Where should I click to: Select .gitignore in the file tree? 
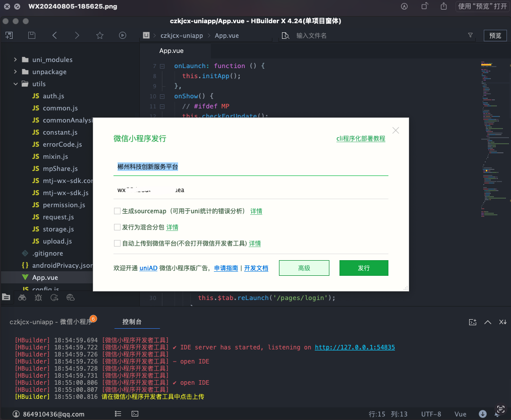pos(47,253)
